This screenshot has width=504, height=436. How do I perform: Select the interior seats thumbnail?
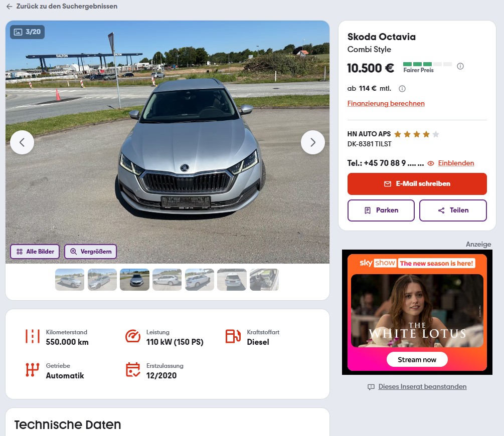click(264, 280)
